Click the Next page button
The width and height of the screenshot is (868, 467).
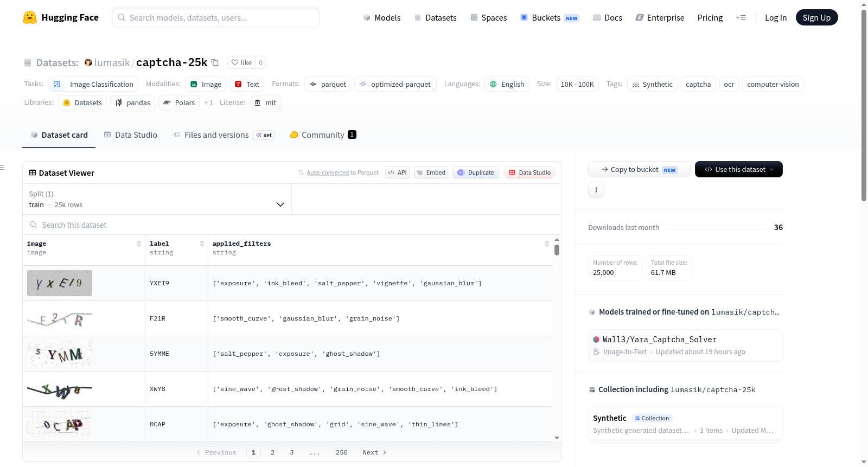[374, 452]
